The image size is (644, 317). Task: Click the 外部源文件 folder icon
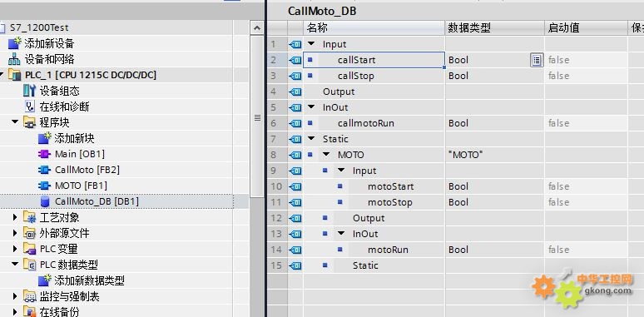tap(30, 233)
